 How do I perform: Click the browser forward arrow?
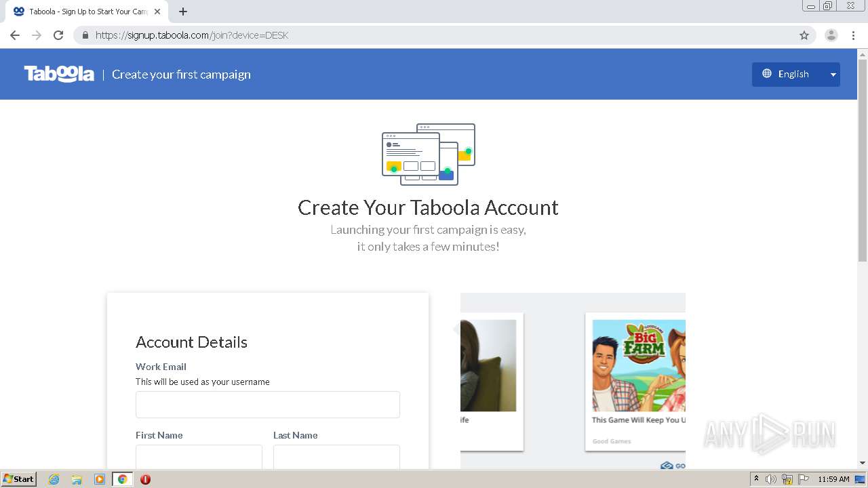pos(37,35)
